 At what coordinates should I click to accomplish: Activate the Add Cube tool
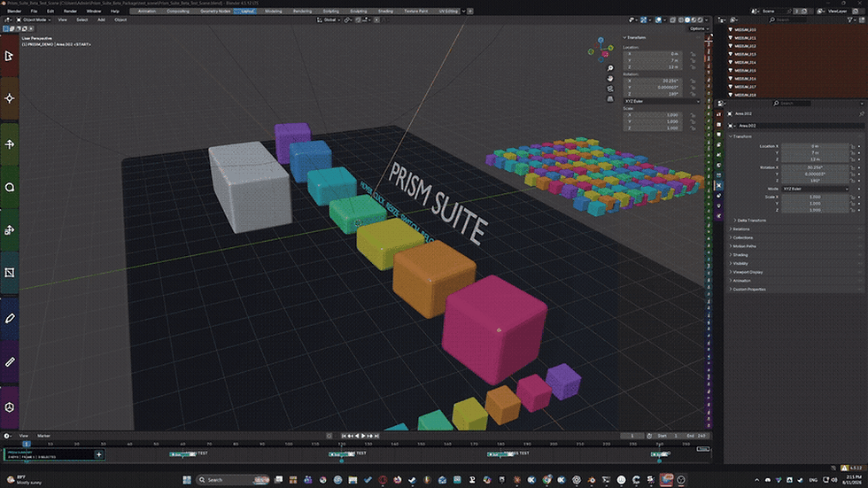click(x=10, y=407)
